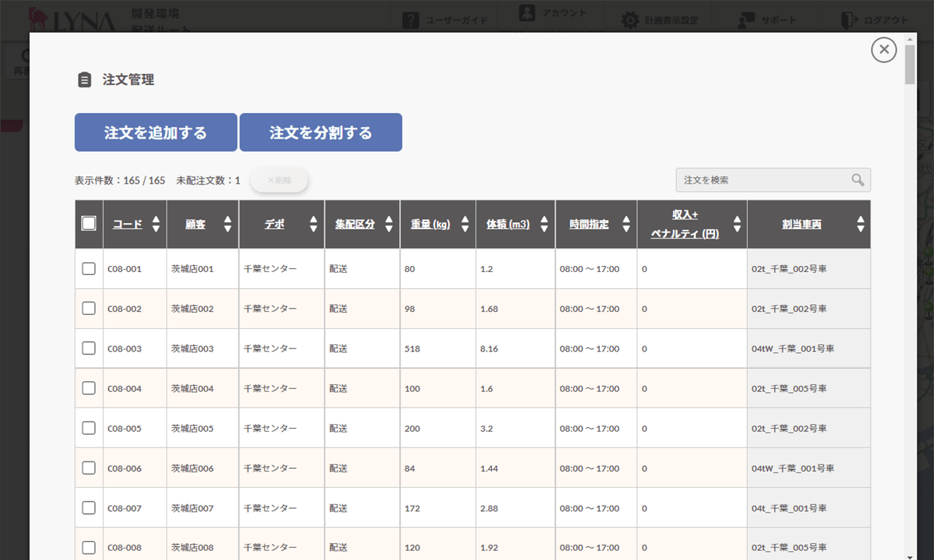934x560 pixels.
Task: Sort by the デポ column arrows
Action: tap(314, 225)
